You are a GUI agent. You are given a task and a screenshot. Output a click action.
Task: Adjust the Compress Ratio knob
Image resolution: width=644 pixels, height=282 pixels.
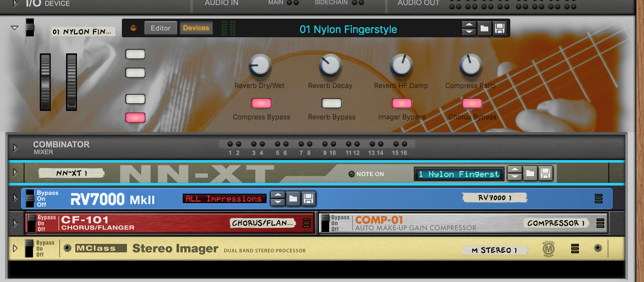click(471, 66)
